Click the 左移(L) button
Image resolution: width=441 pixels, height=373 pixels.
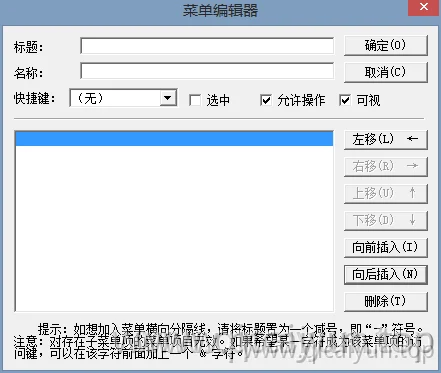pyautogui.click(x=386, y=139)
